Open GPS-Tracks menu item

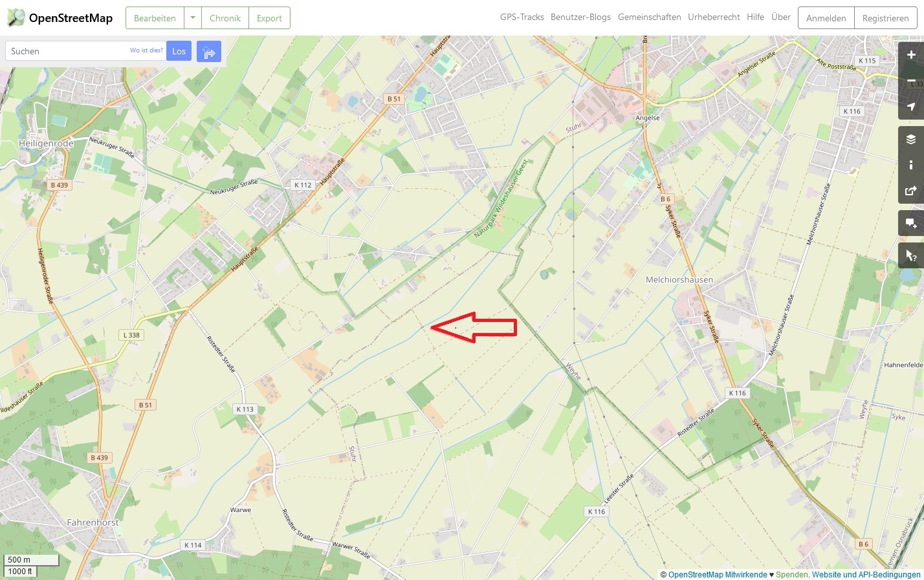click(x=522, y=17)
